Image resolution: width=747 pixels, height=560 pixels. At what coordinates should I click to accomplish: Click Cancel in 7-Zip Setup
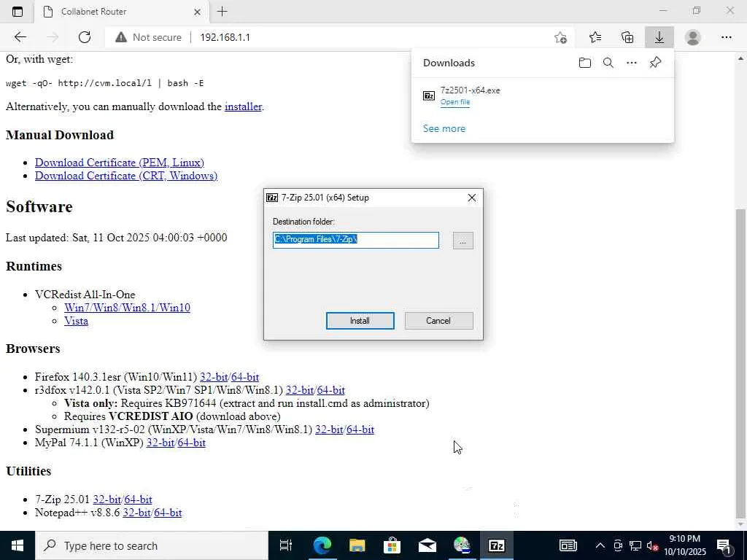coord(438,321)
